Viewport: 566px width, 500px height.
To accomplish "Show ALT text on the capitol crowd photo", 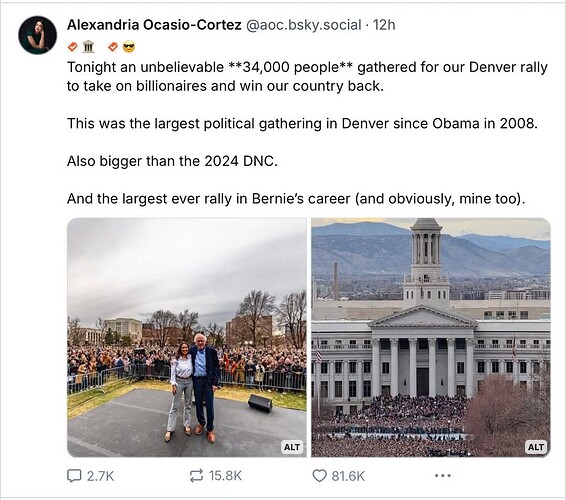I will click(x=536, y=447).
